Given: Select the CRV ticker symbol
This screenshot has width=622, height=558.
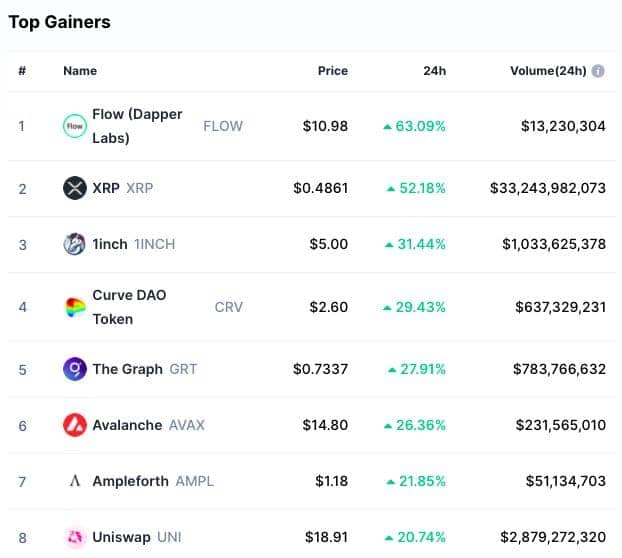Looking at the screenshot, I should tap(228, 307).
